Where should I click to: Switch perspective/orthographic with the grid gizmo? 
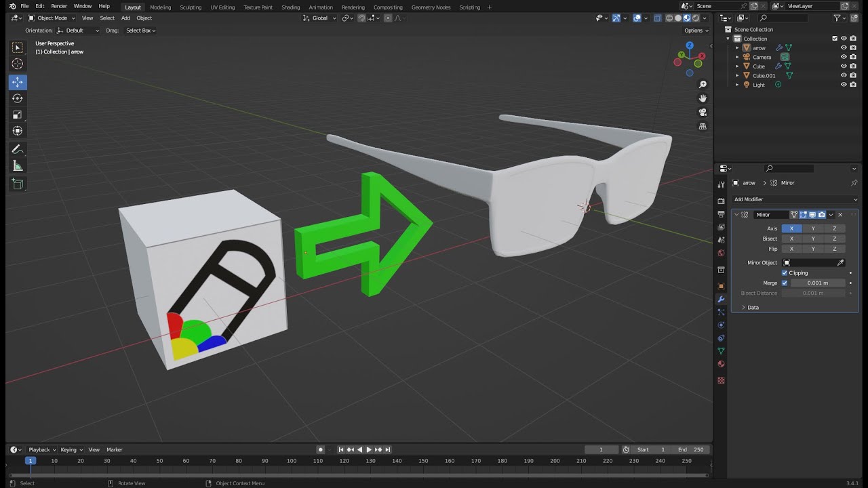(703, 126)
